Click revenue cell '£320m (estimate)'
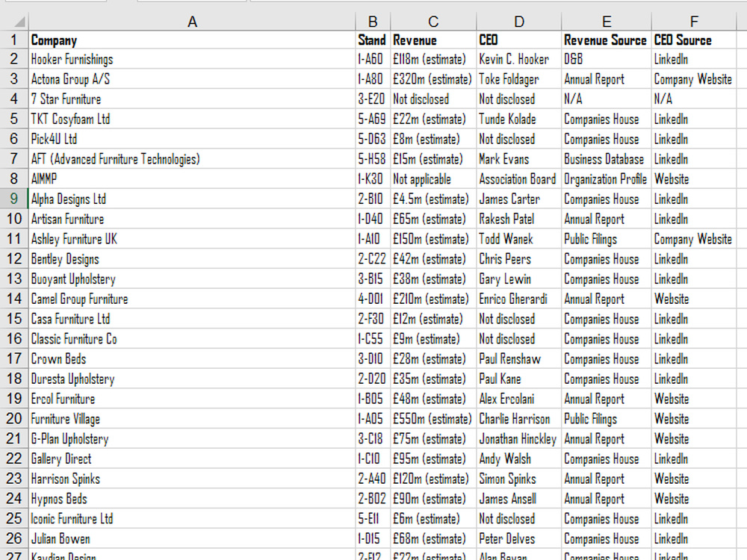This screenshot has height=560, width=747. tap(433, 79)
